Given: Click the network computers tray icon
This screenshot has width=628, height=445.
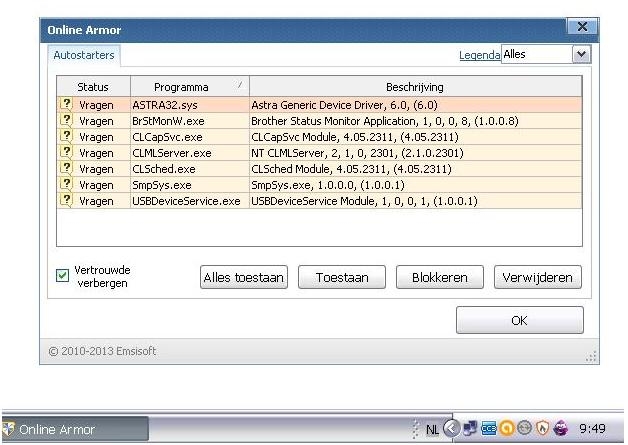Looking at the screenshot, I should point(470,429).
